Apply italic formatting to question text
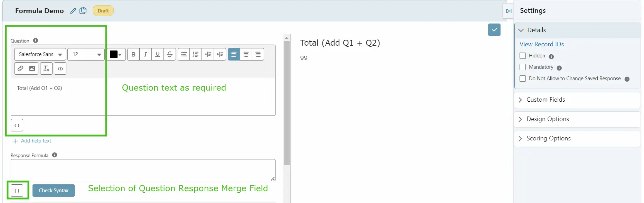 tap(145, 54)
